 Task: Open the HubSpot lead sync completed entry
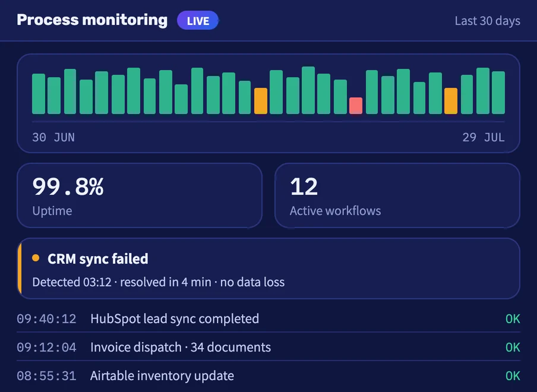coord(268,319)
